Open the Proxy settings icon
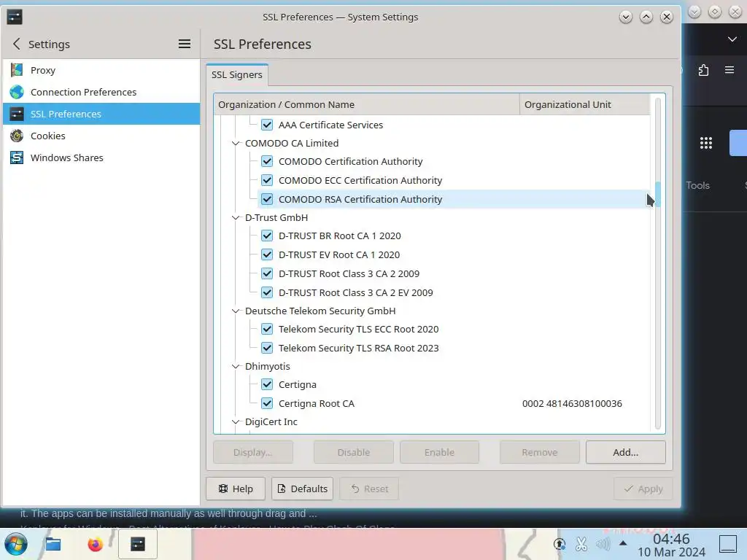This screenshot has width=747, height=560. 17,70
